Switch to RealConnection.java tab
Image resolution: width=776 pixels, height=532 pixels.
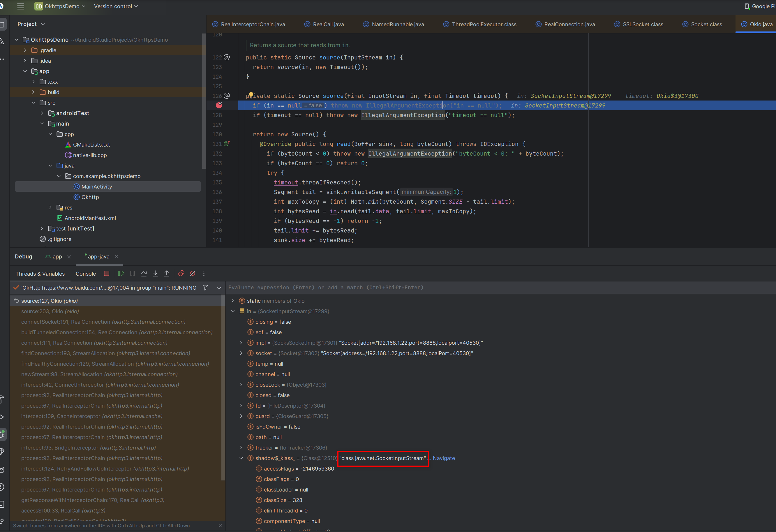pyautogui.click(x=565, y=24)
